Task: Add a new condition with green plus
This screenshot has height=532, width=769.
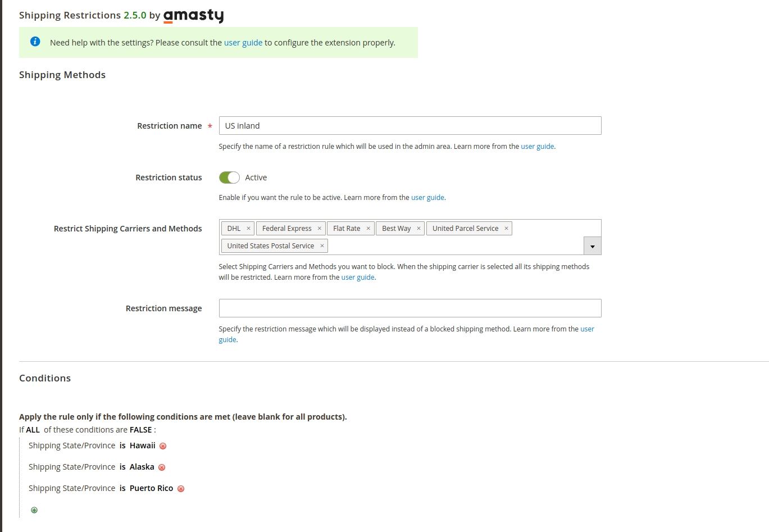Action: point(34,510)
